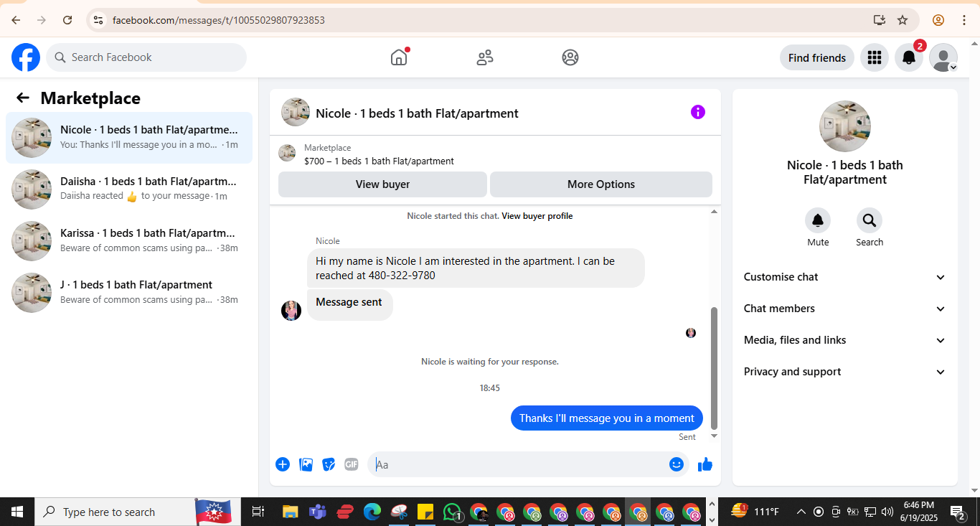Viewport: 980px width, 526px height.
Task: View site information icon in address bar
Action: (98, 20)
